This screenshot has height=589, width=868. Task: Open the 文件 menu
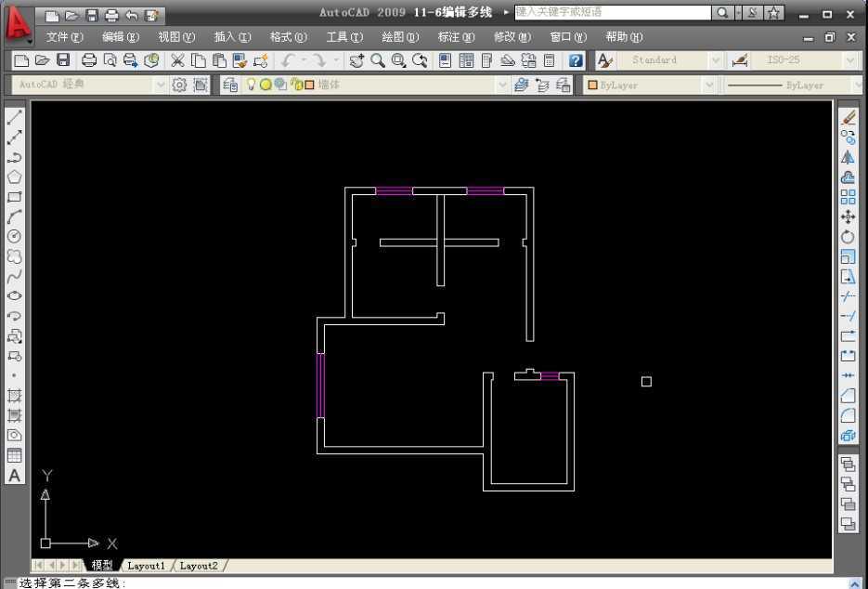coord(64,37)
